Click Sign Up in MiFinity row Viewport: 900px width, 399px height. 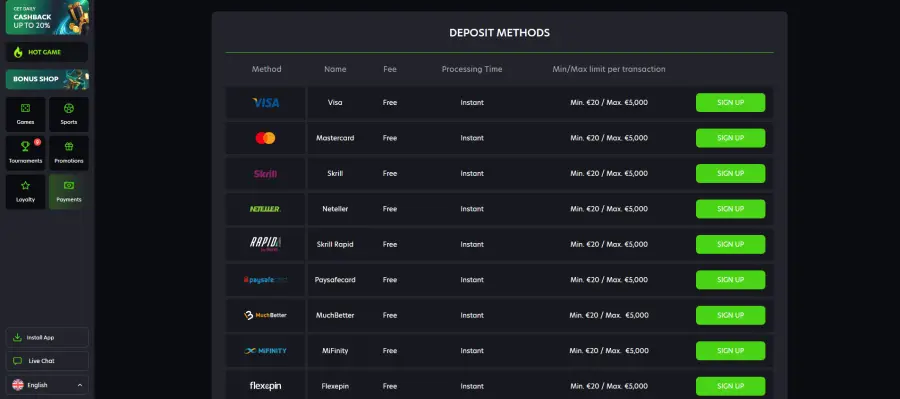coord(730,351)
